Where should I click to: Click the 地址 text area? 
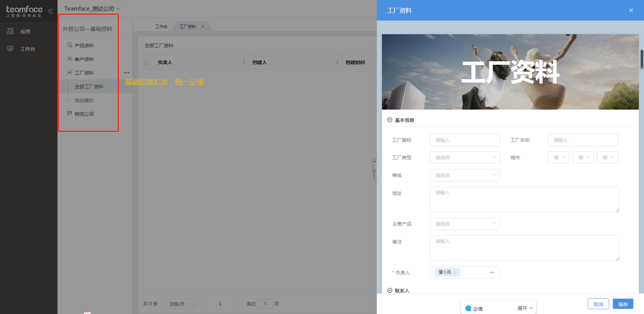[x=525, y=199]
